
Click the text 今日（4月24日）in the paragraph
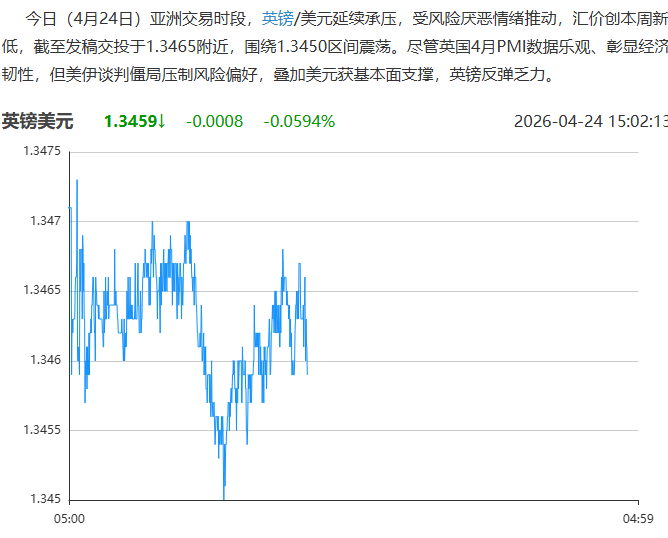83,18
